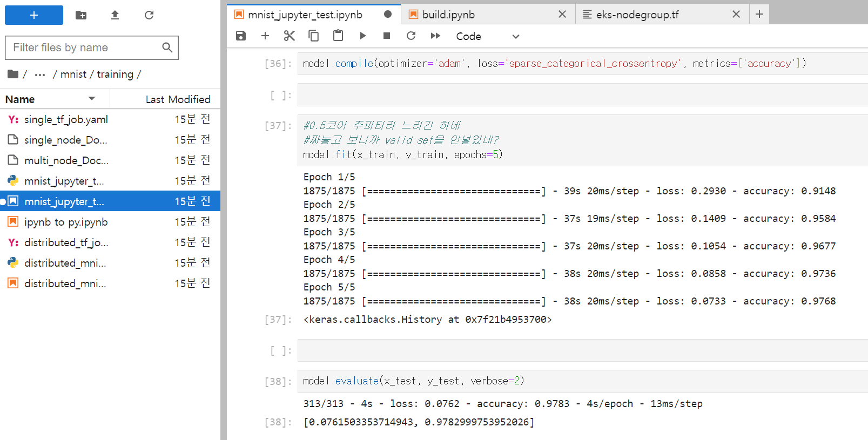This screenshot has height=440, width=868.
Task: Open distributed_mni... Python file
Action: [110, 263]
